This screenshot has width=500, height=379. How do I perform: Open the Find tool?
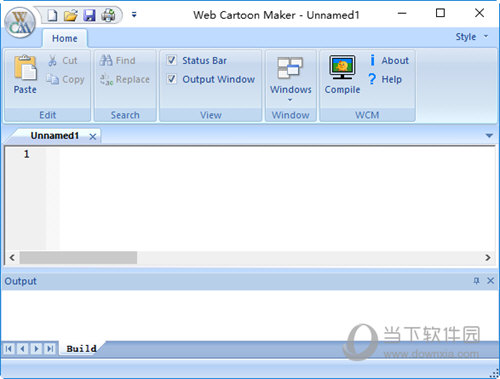[118, 60]
